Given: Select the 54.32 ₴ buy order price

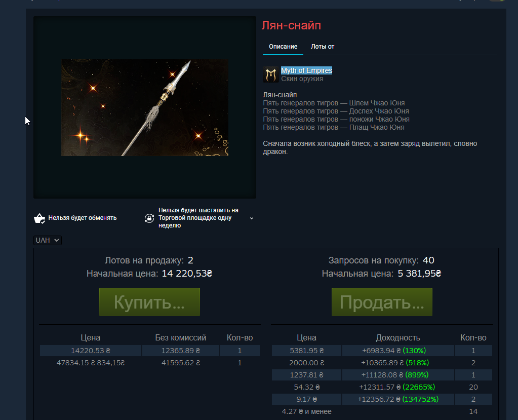Looking at the screenshot, I should coord(306,387).
